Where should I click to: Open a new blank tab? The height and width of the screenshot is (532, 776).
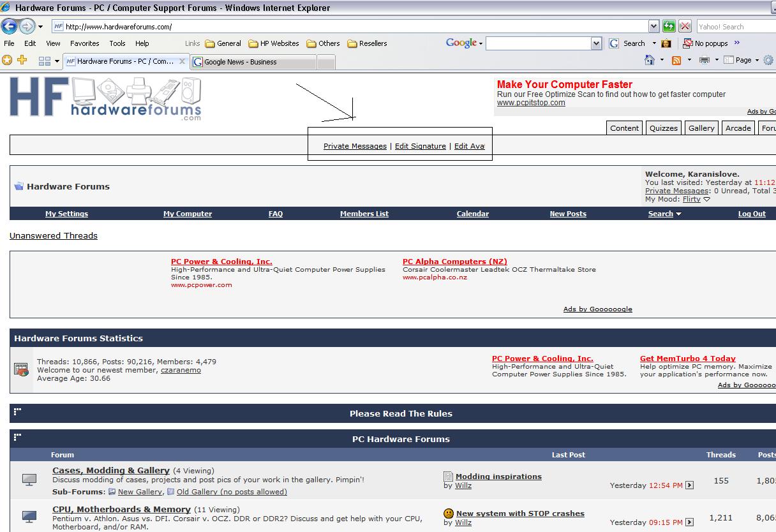point(325,62)
